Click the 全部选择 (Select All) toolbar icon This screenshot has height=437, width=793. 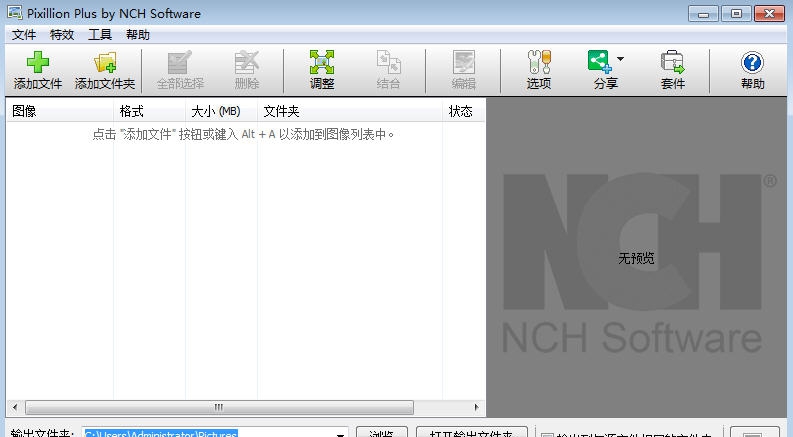pyautogui.click(x=180, y=62)
